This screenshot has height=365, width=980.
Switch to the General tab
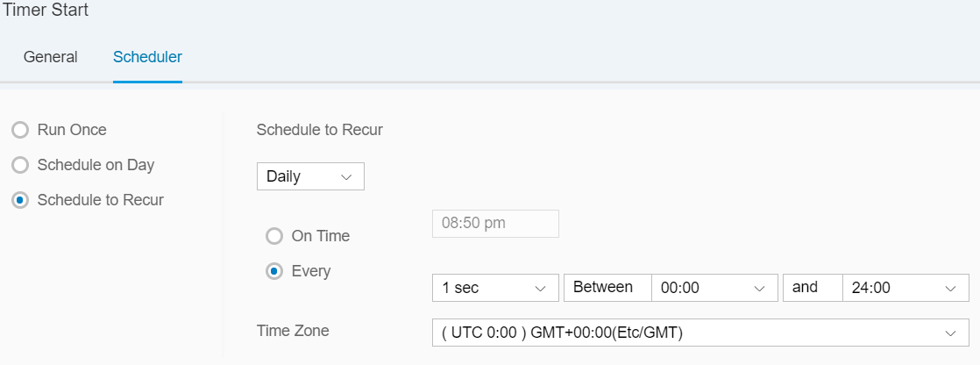[50, 58]
